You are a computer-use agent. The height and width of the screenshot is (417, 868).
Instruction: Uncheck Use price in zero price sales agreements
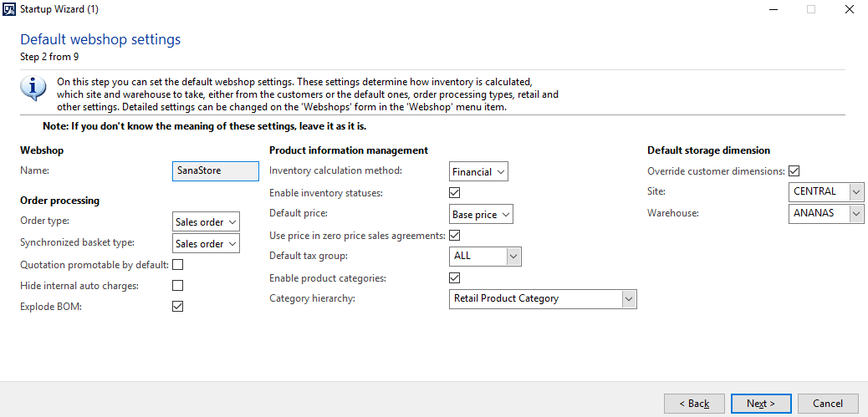454,236
